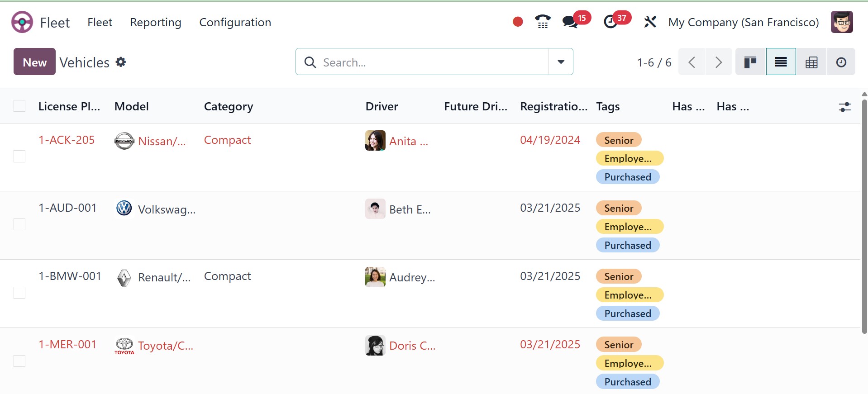Tick the select-all header checkbox
Viewport: 868px width, 394px height.
pyautogui.click(x=19, y=106)
